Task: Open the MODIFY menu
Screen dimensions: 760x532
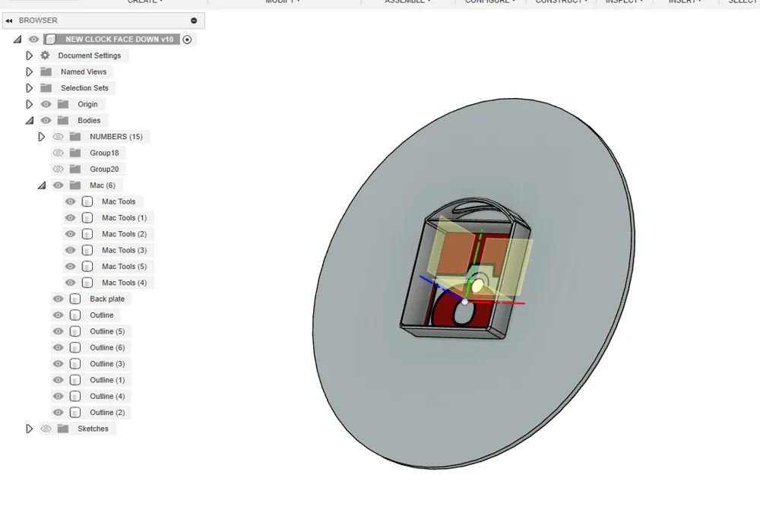Action: click(281, 2)
